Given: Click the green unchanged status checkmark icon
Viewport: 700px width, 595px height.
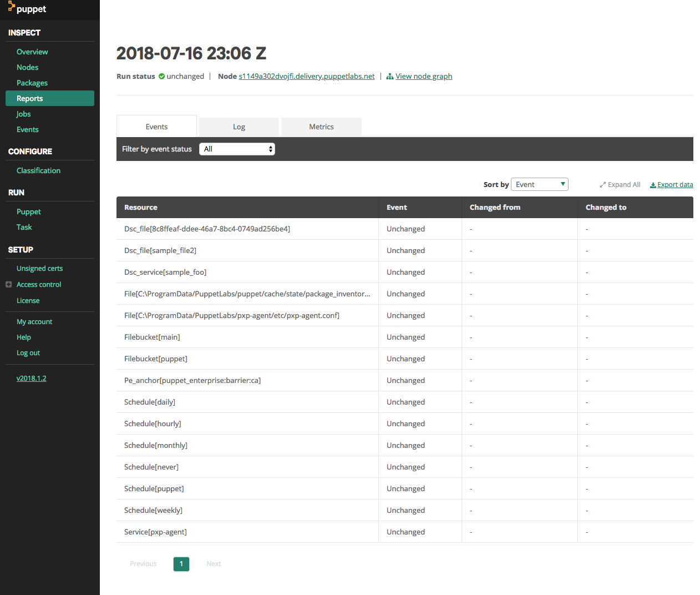Looking at the screenshot, I should (x=161, y=77).
